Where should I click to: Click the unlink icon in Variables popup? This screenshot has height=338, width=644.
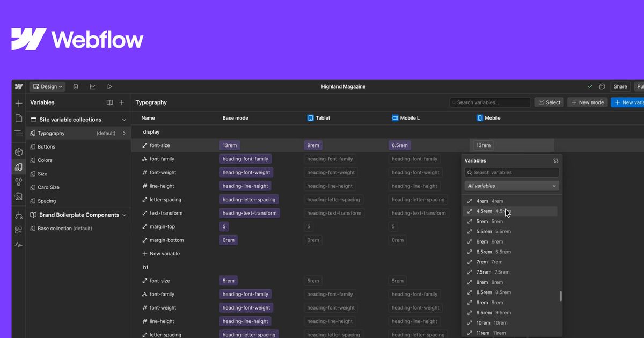click(556, 160)
